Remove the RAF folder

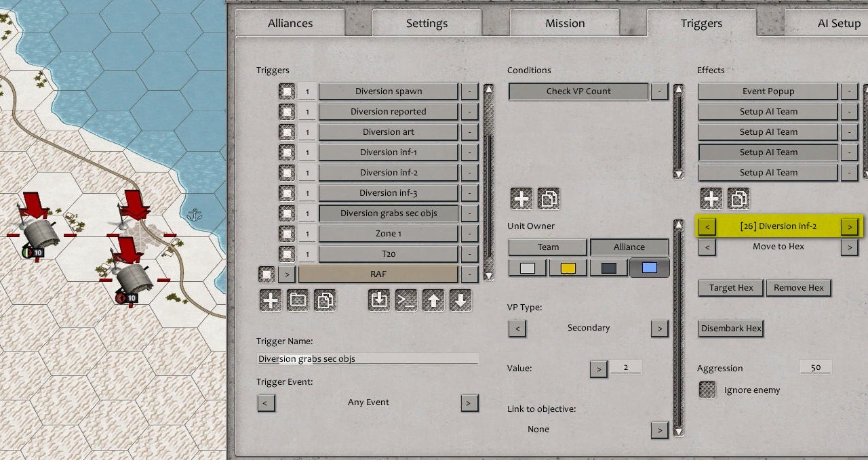coord(469,274)
